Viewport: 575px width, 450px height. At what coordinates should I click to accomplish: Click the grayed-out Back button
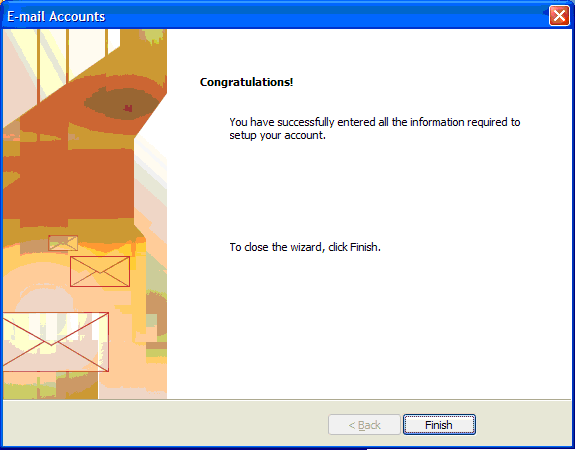click(364, 425)
